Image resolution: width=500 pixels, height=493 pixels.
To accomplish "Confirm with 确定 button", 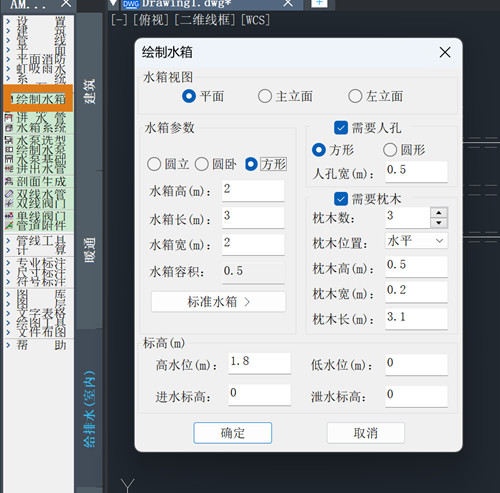I will pos(233,433).
